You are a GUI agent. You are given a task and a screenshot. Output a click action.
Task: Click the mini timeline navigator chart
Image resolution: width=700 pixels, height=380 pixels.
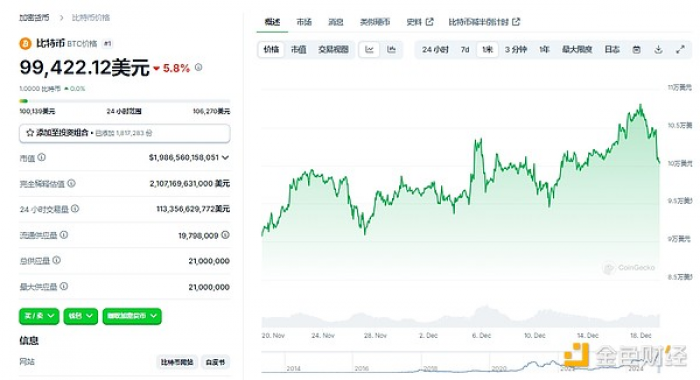click(460, 362)
